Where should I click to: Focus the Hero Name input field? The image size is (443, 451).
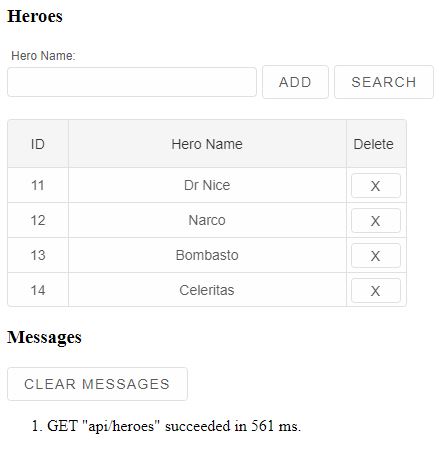coord(132,82)
